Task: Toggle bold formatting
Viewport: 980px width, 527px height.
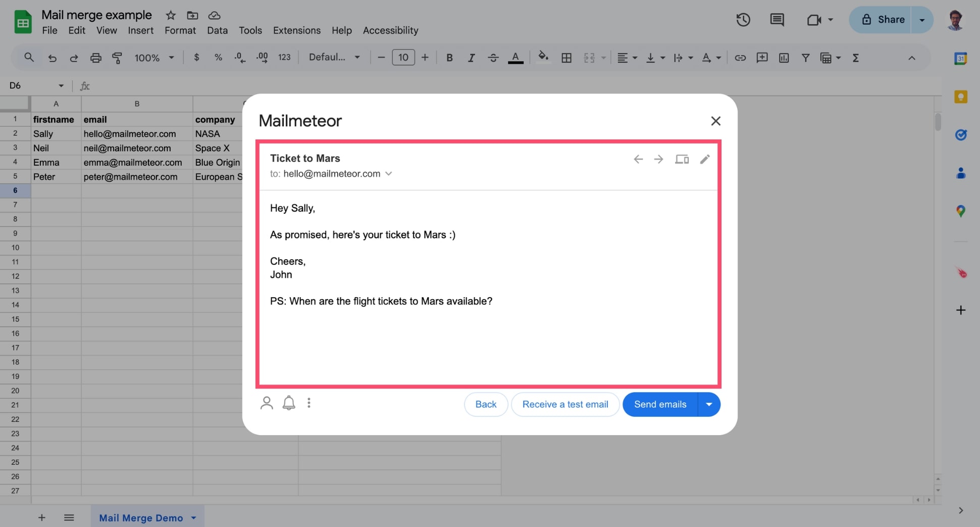Action: coord(449,58)
